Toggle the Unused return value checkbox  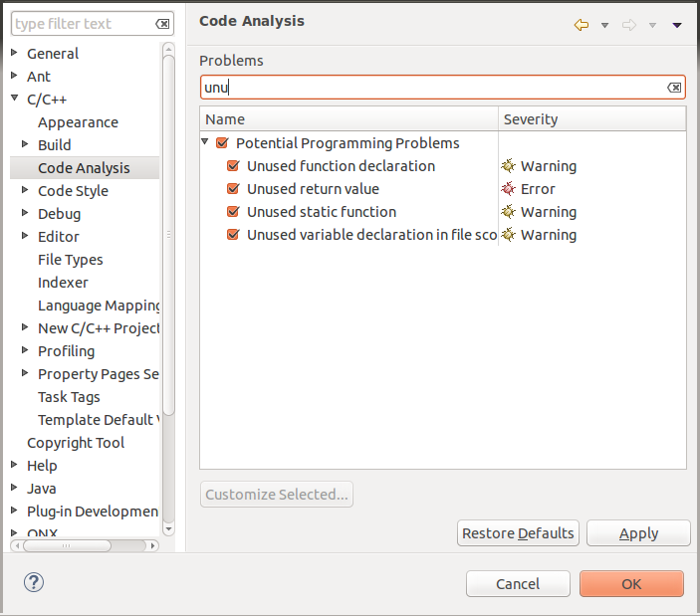pos(233,189)
